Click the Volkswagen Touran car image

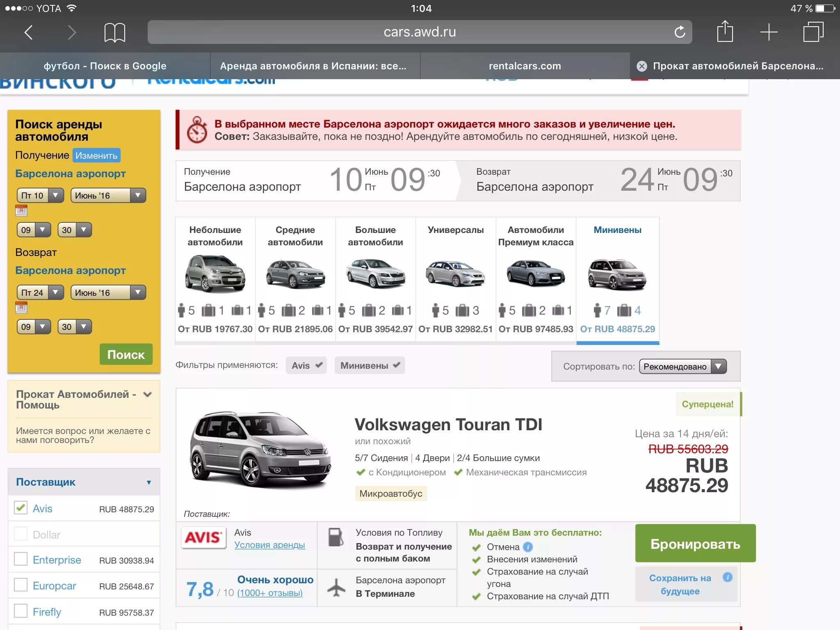pyautogui.click(x=260, y=450)
